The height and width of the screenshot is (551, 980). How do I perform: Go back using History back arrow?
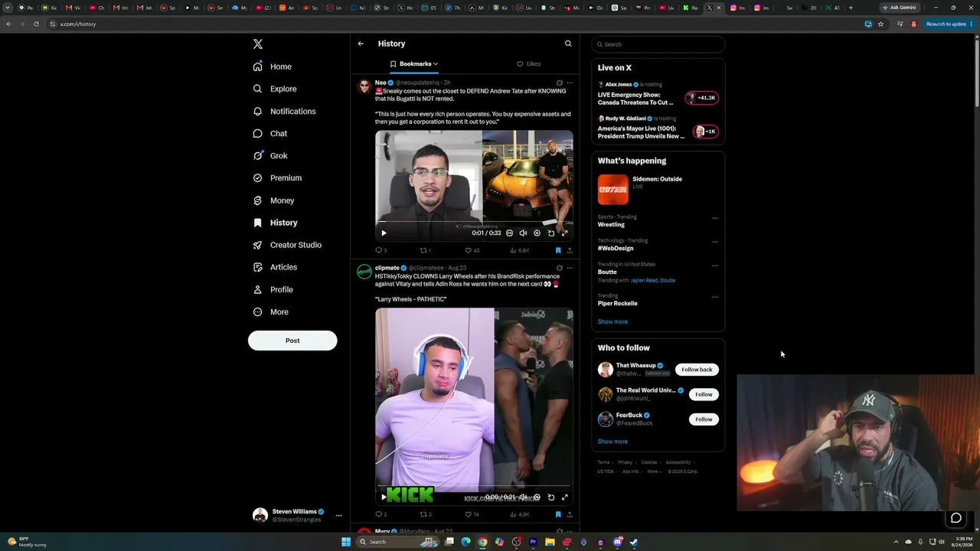click(x=361, y=44)
